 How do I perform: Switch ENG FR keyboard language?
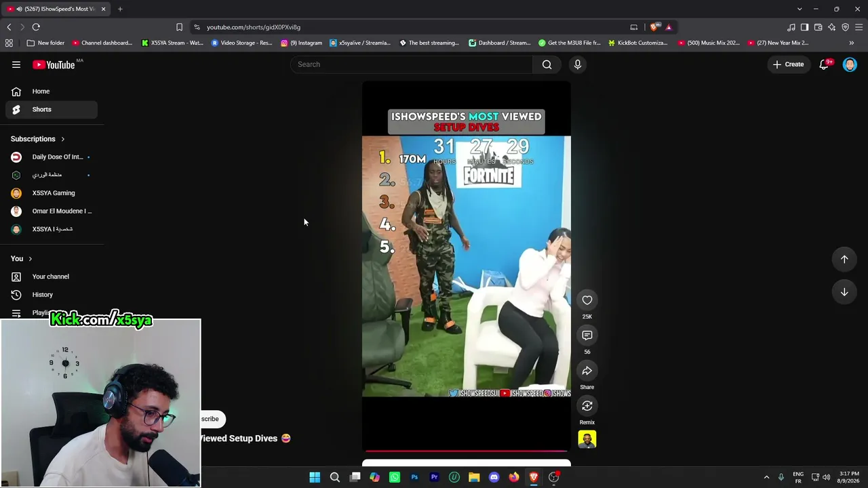(x=798, y=477)
